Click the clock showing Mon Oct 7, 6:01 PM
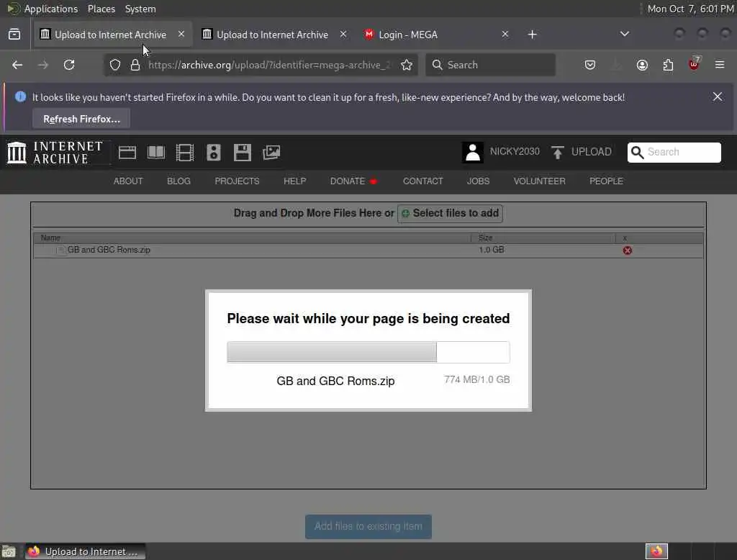The width and height of the screenshot is (737, 560). (x=690, y=9)
